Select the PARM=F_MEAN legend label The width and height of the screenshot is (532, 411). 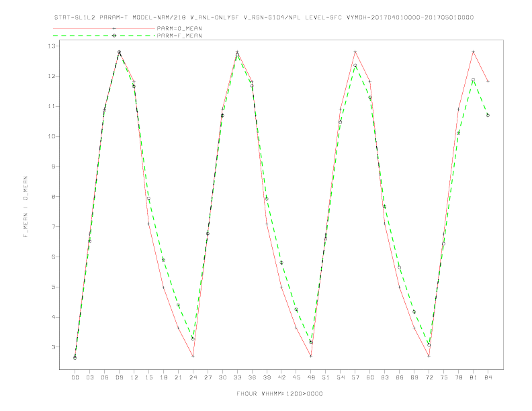(x=179, y=36)
